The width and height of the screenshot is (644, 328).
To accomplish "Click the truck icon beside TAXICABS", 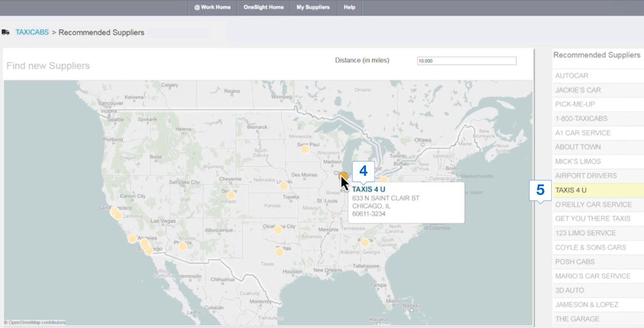I will click(x=6, y=32).
